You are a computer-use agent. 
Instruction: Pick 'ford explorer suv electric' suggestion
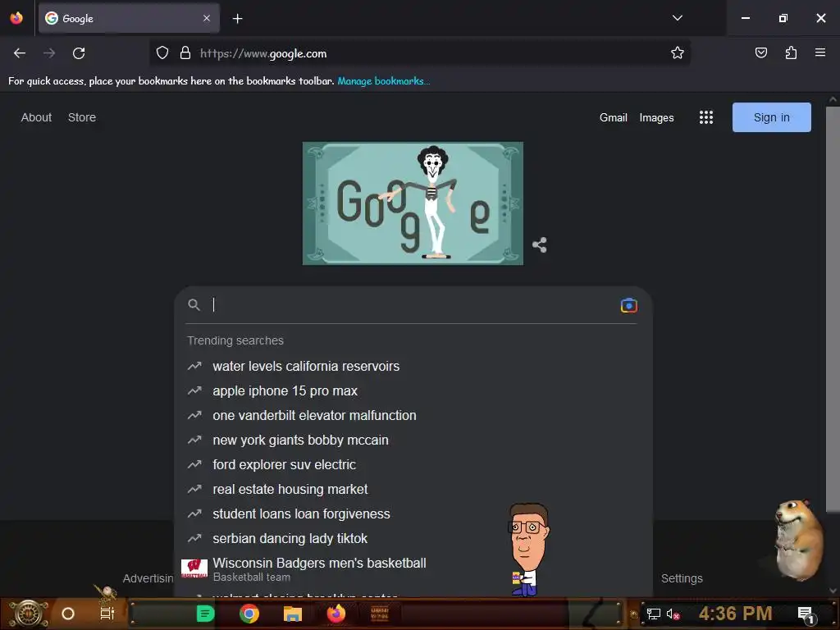point(413,465)
